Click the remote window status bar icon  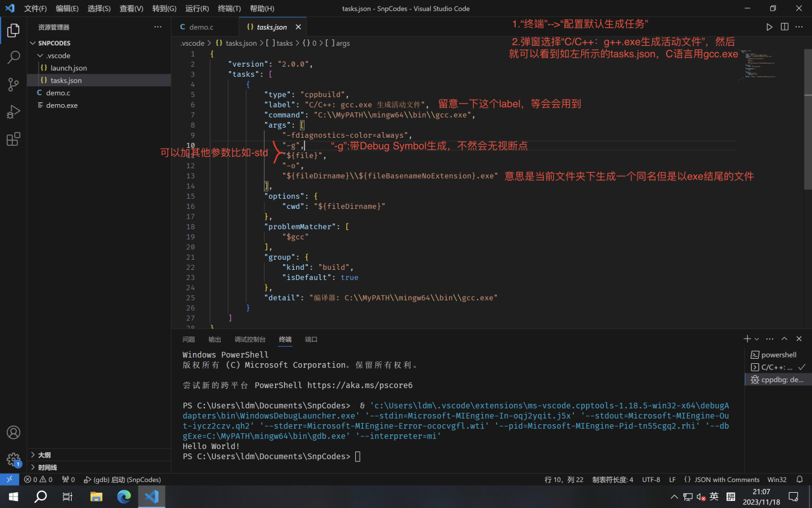10,479
